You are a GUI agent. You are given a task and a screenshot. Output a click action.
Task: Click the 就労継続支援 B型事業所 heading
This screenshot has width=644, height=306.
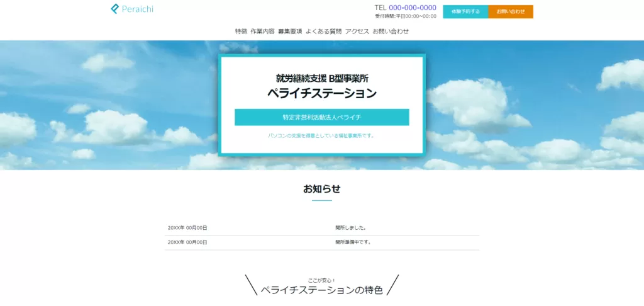[x=322, y=79]
